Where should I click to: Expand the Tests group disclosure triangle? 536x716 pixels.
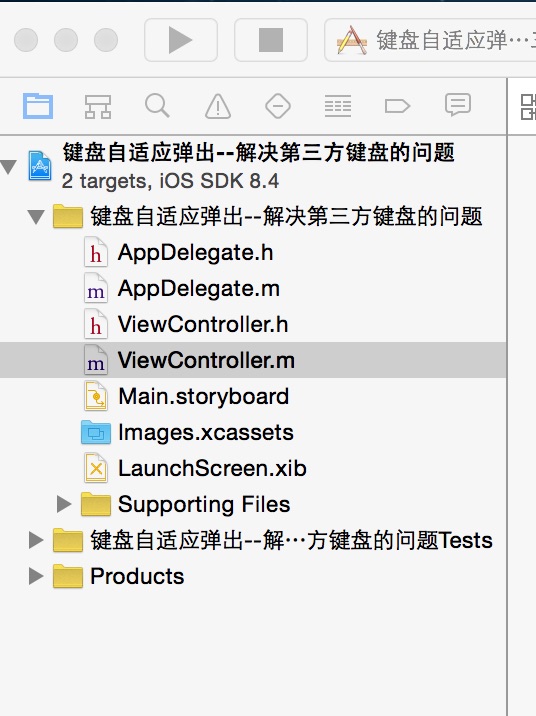[x=36, y=540]
